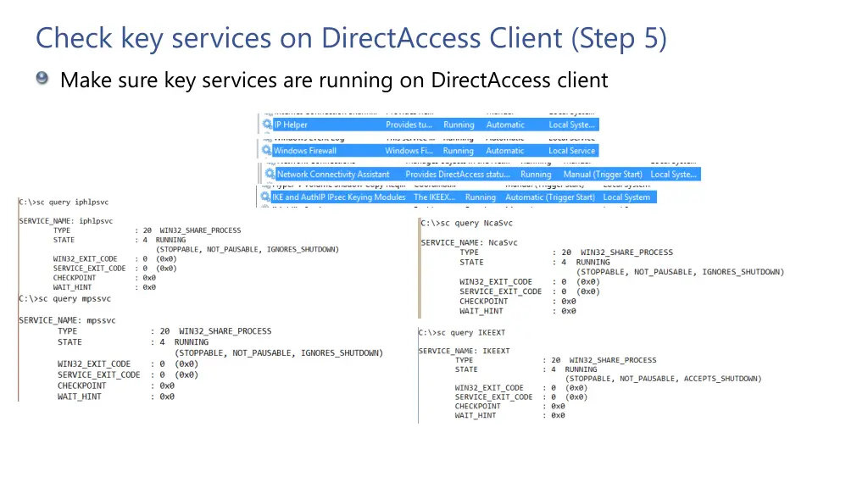Click 'SERVICE_NAME: mpssvc' output line
This screenshot has height=488, width=868.
[67, 320]
